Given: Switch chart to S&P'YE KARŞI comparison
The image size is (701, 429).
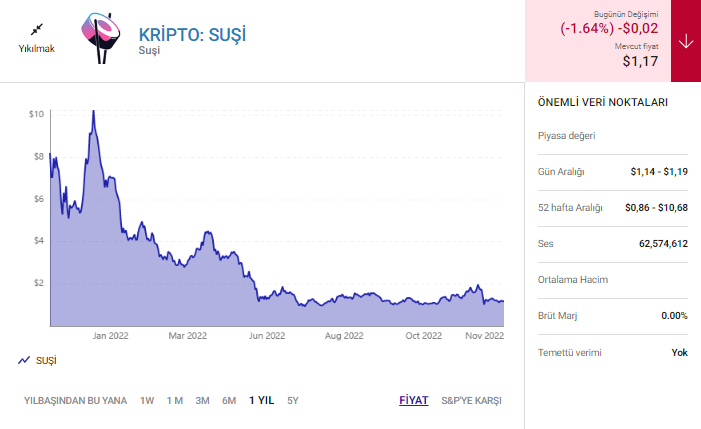Looking at the screenshot, I should [472, 400].
